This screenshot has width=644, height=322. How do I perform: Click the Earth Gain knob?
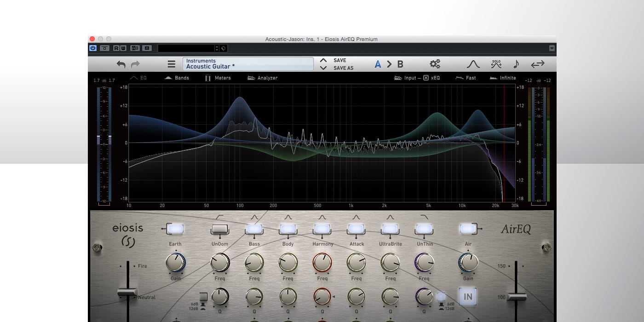pyautogui.click(x=175, y=263)
